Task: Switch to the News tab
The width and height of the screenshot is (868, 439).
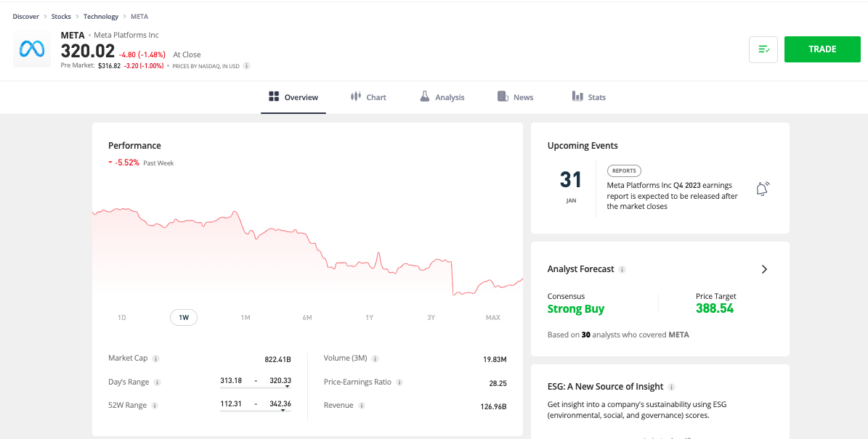Action: (x=516, y=97)
